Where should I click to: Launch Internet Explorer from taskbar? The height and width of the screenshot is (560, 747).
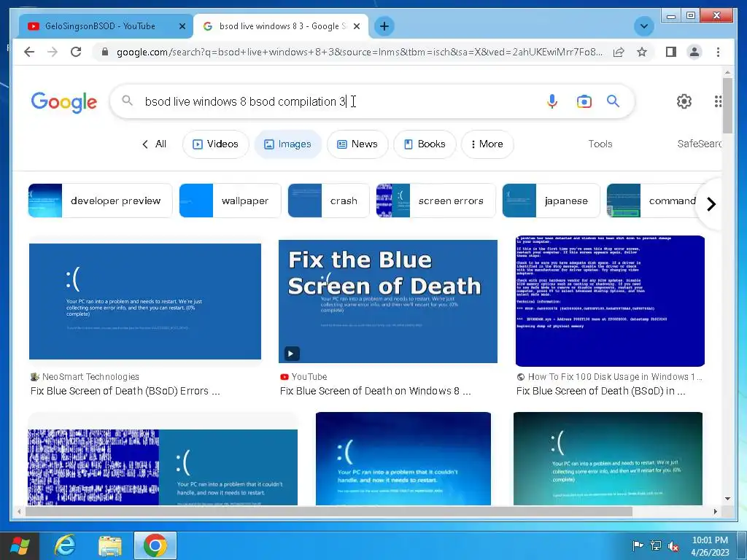(65, 545)
